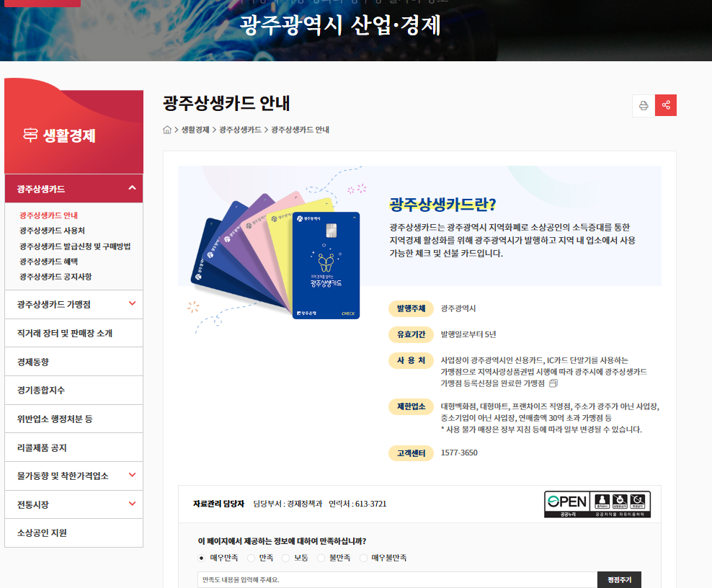Open the 경기종합지수 menu item

click(74, 390)
